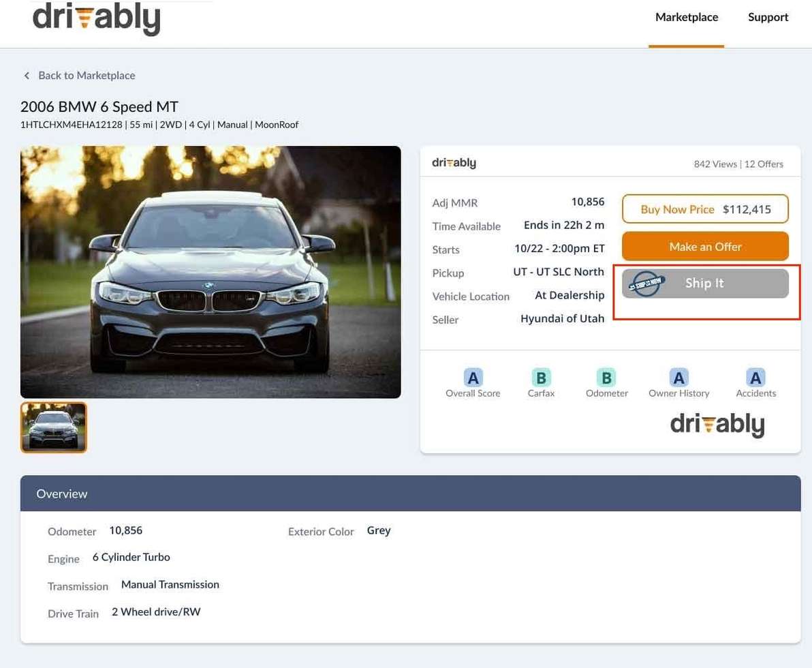Click the small Drivably logo in card header

(x=454, y=163)
